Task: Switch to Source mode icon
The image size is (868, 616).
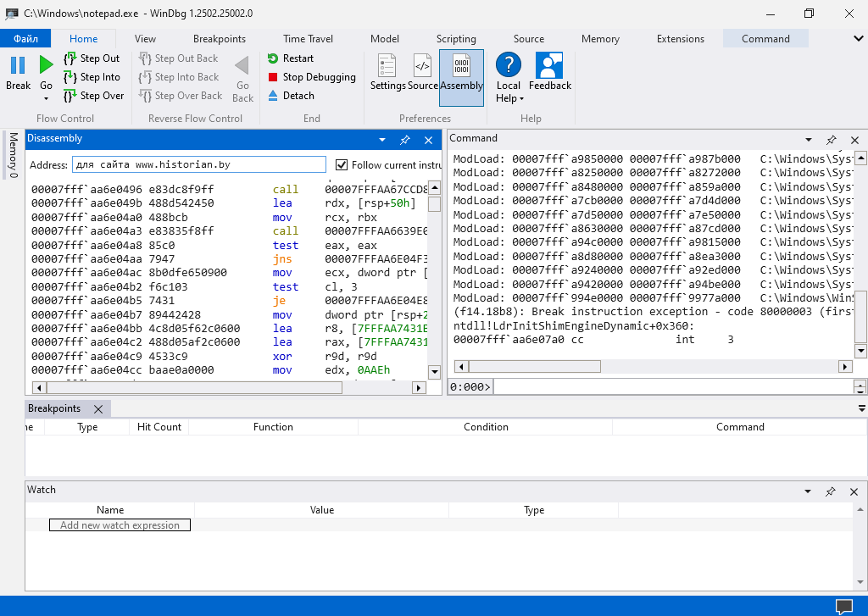Action: pyautogui.click(x=422, y=66)
